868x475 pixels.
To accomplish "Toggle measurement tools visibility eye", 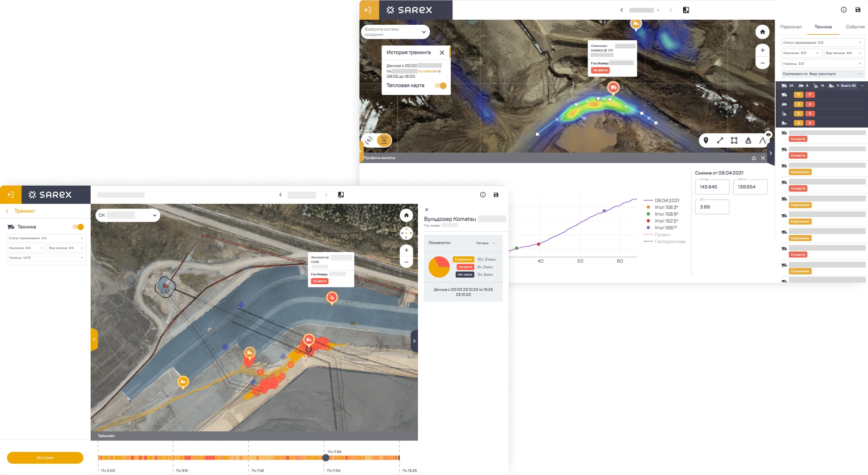I will point(768,135).
